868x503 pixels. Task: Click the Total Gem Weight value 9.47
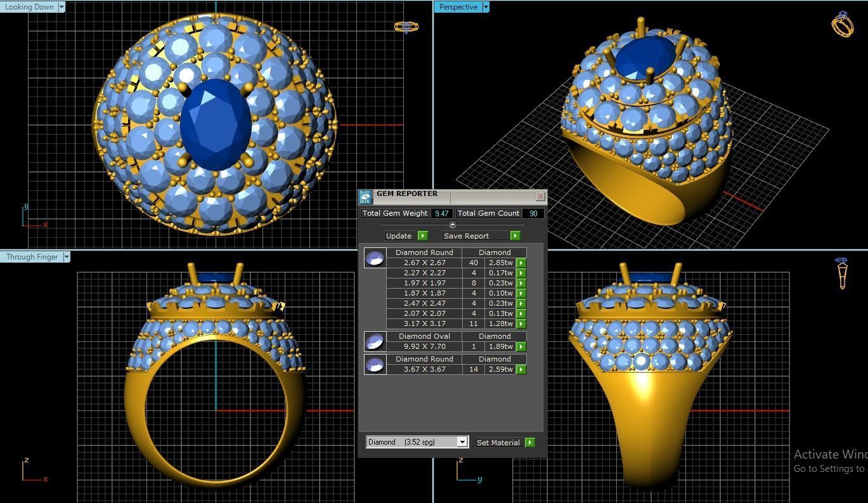(442, 214)
